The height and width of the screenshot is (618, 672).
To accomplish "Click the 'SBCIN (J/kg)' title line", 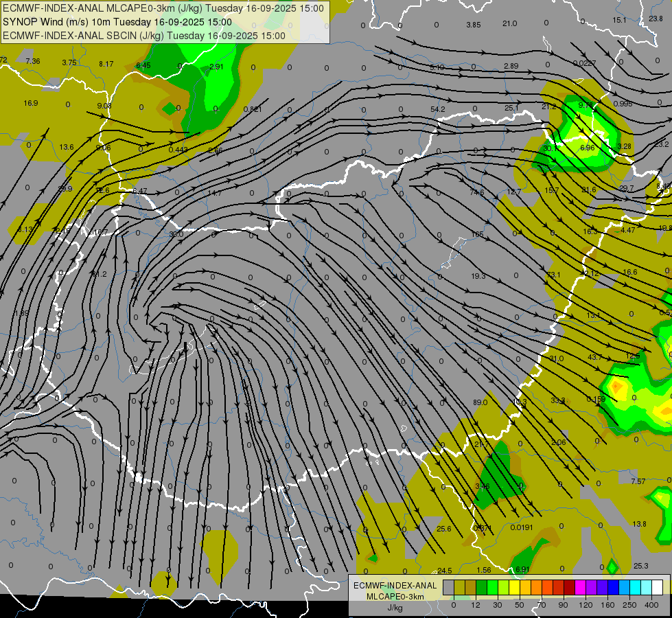I will [x=144, y=36].
